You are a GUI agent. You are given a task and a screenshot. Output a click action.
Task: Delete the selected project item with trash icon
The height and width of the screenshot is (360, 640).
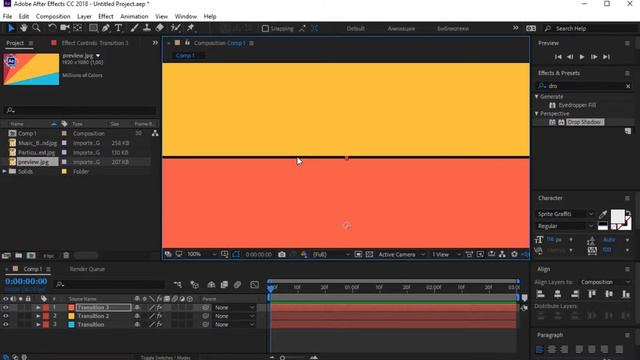[66, 256]
